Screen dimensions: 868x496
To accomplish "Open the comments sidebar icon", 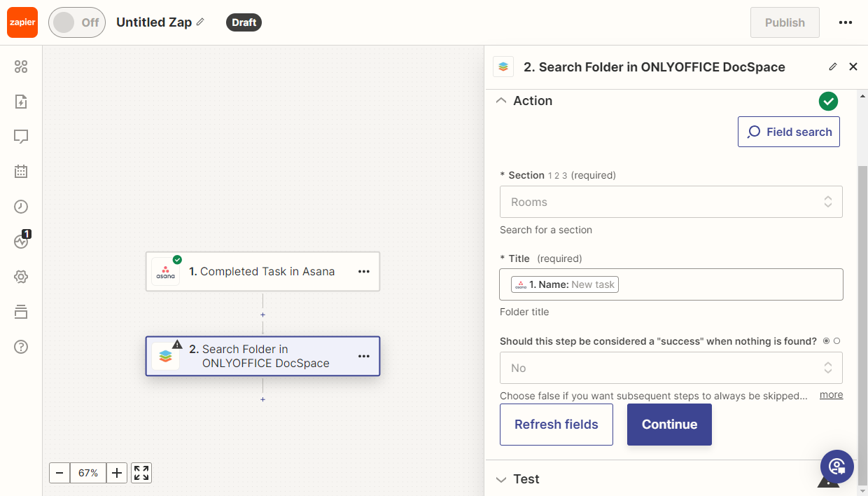I will [21, 137].
